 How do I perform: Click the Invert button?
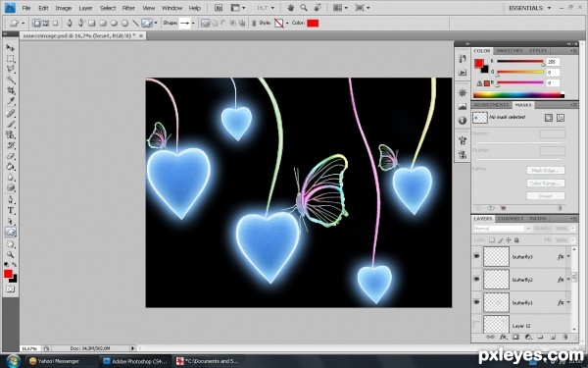click(x=545, y=196)
